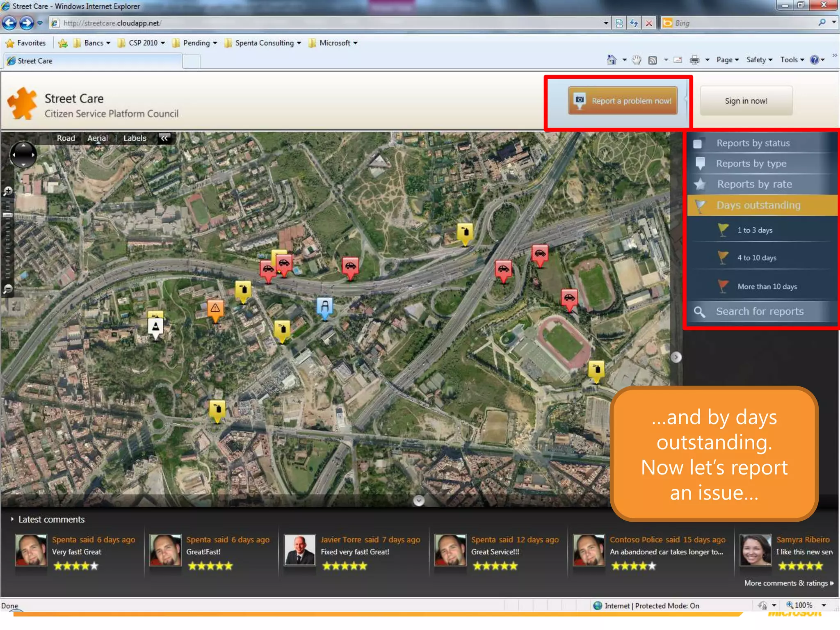This screenshot has height=630, width=840.
Task: Switch map to Road view
Action: point(66,138)
